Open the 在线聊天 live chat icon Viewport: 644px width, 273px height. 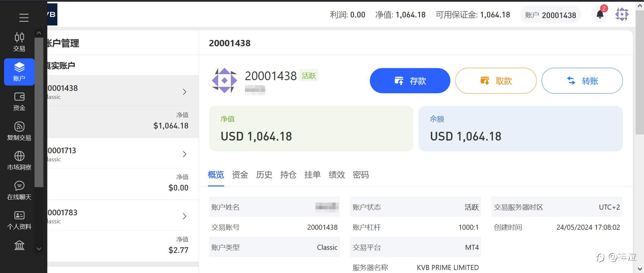coord(19,190)
